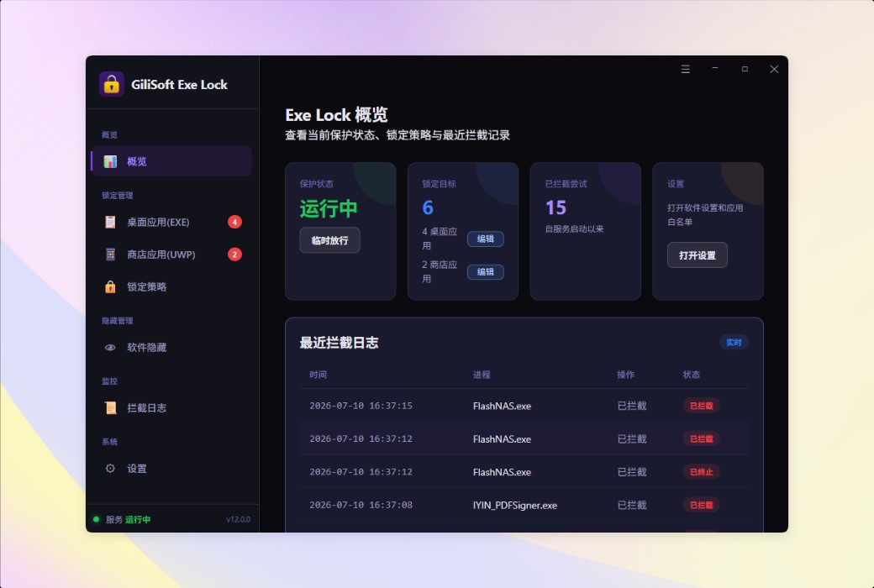The image size is (874, 588).
Task: Open the 概览 overview page label
Action: [137, 161]
